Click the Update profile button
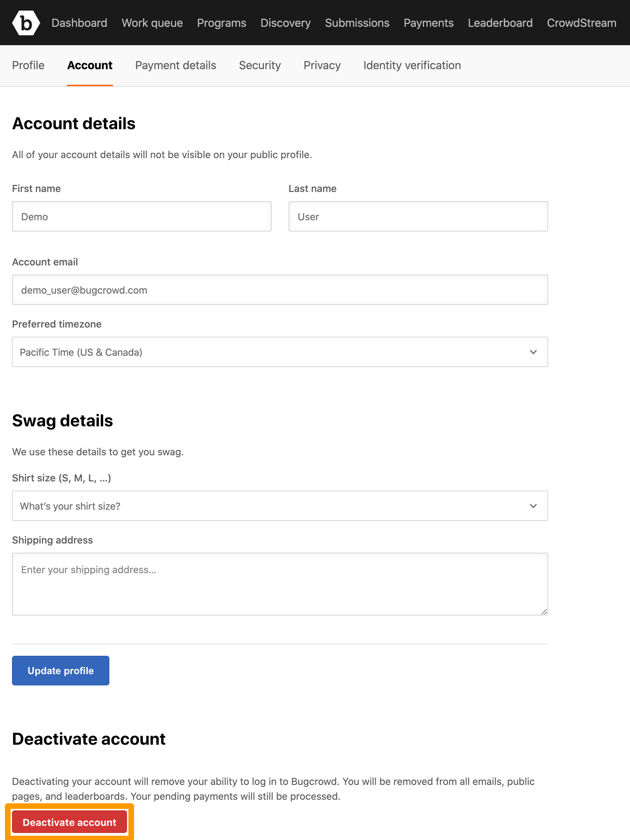Viewport: 630px width, 840px height. pos(60,670)
